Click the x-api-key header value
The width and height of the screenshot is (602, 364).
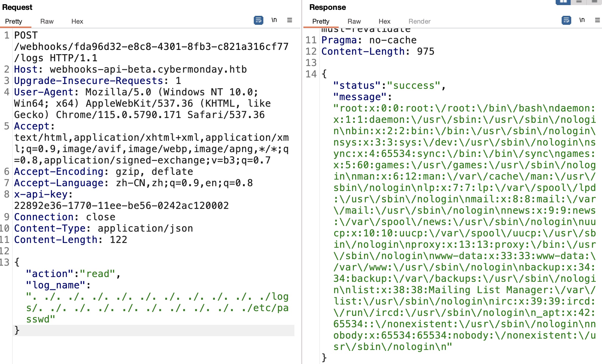click(x=121, y=206)
